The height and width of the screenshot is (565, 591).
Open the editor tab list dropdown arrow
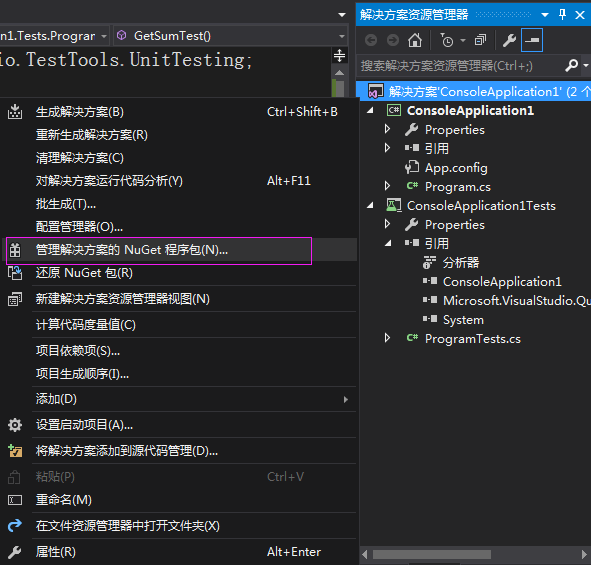(342, 15)
